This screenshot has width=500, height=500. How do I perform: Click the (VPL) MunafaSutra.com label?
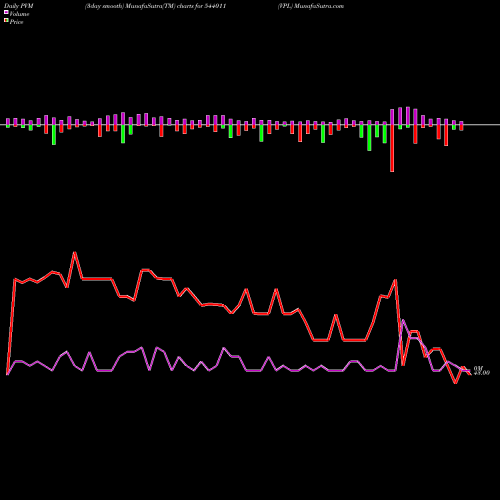pyautogui.click(x=311, y=6)
